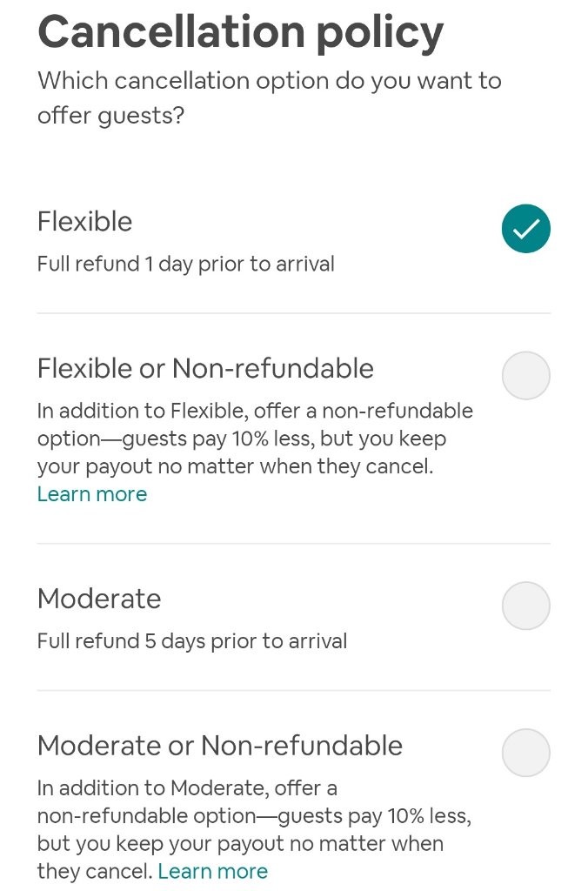Tap the Flexible or Non-refundable title
The image size is (588, 891).
pyautogui.click(x=205, y=368)
